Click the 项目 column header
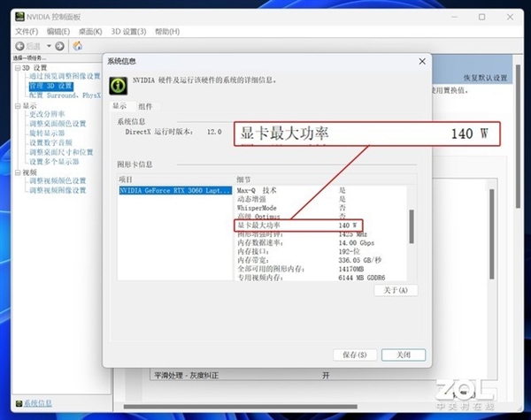 pyautogui.click(x=174, y=179)
